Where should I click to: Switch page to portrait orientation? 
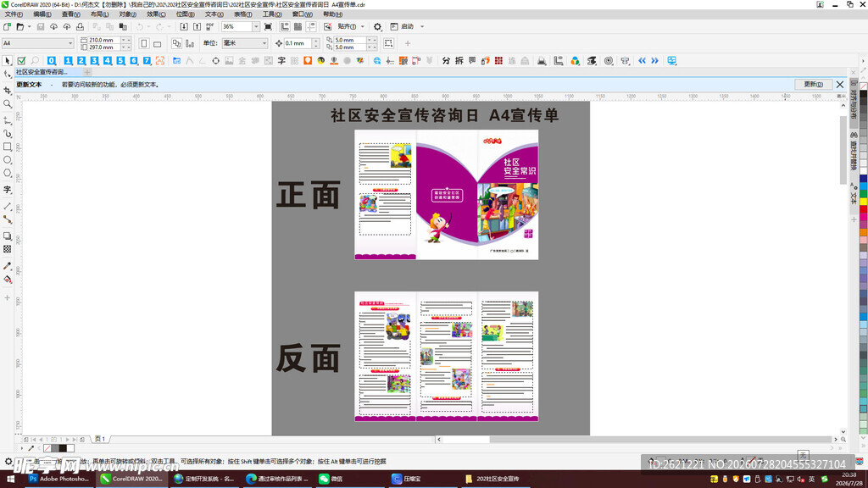tap(144, 43)
